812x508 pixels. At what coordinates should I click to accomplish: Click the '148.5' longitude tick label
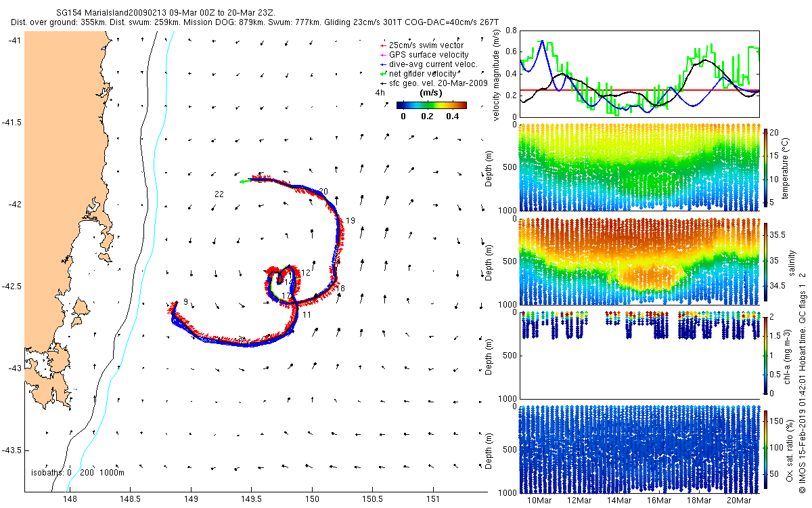click(130, 500)
